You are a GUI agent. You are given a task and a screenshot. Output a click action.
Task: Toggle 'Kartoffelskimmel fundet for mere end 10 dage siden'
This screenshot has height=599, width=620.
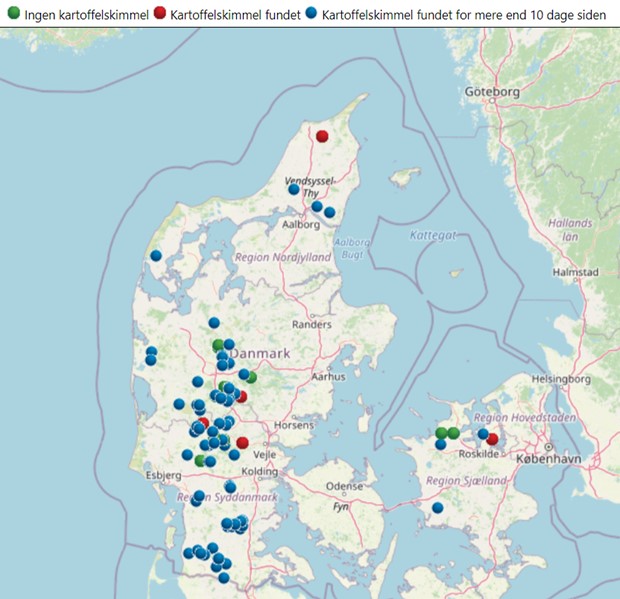464,15
